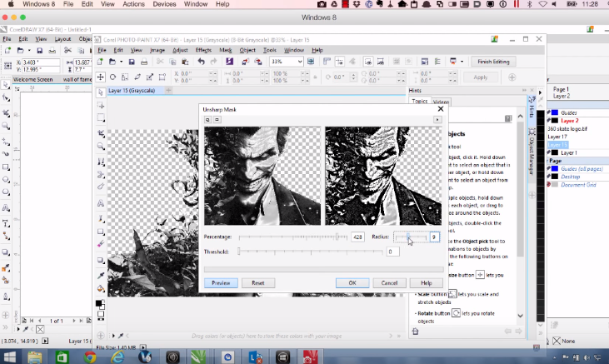The height and width of the screenshot is (364, 609).
Task: Click the Percentage value field showing 428
Action: tap(357, 237)
